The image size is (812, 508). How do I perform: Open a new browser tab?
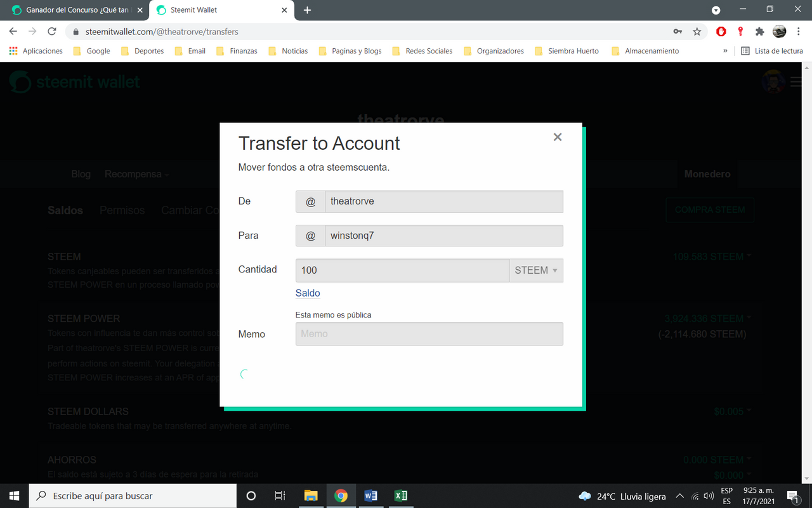pyautogui.click(x=307, y=10)
